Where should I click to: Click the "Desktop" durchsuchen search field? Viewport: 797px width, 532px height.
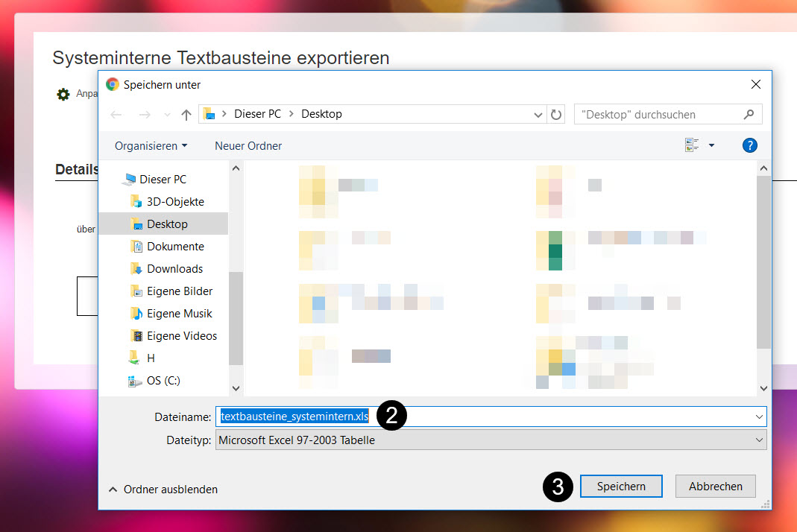[656, 115]
